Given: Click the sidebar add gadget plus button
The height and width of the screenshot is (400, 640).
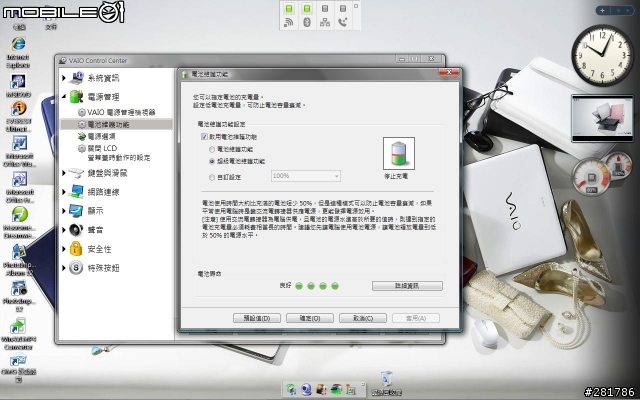Looking at the screenshot, I should (x=602, y=10).
